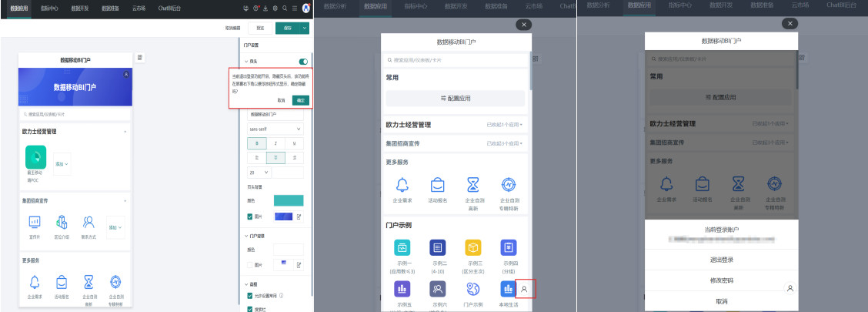This screenshot has height=312, width=868.
Task: Close the middle preview with the X button
Action: 523,25
